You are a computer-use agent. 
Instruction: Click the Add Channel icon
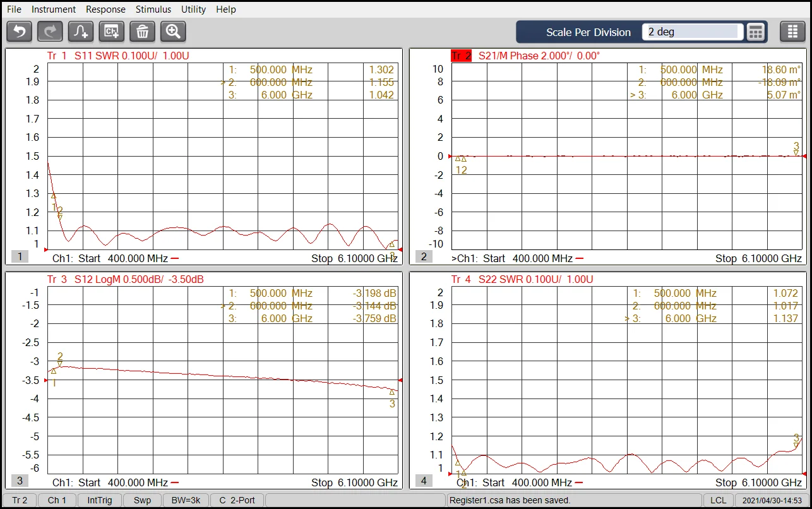(111, 31)
